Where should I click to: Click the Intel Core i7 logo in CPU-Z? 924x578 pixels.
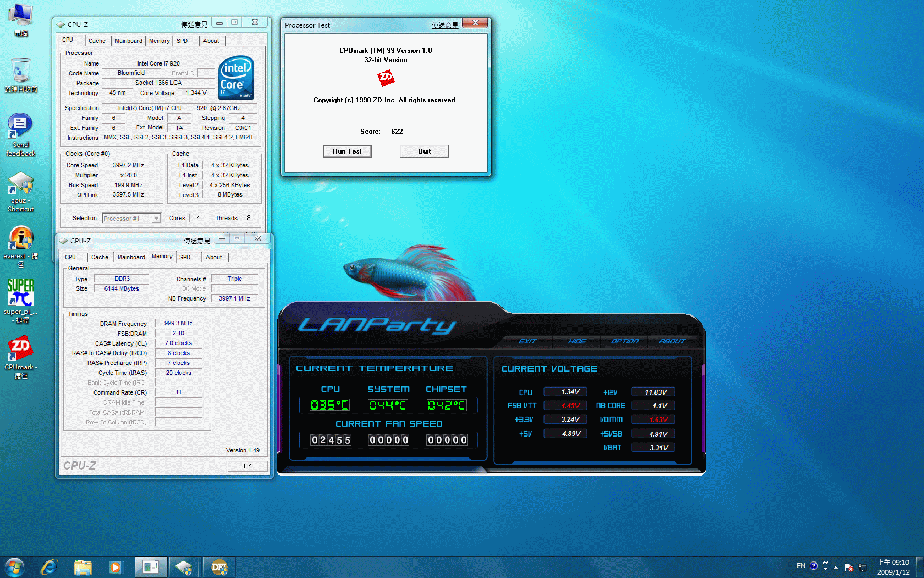(x=236, y=77)
